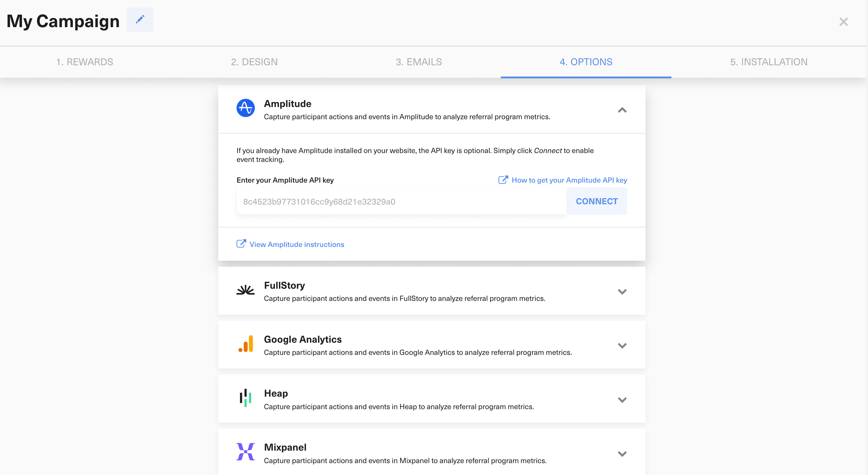868x475 pixels.
Task: Click the CONNECT button for Amplitude
Action: pos(597,201)
